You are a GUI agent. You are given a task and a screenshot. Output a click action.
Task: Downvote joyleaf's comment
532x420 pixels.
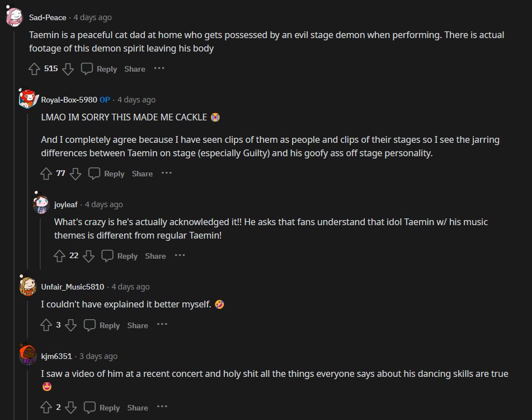pyautogui.click(x=88, y=256)
